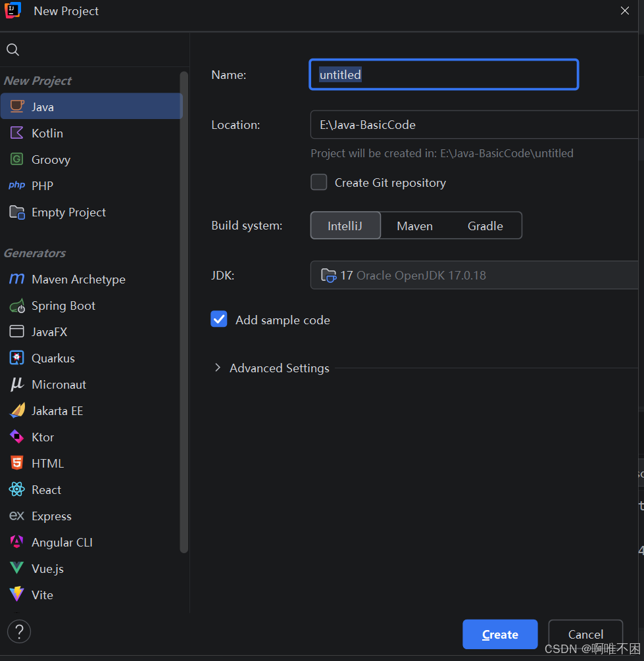644x661 pixels.
Task: Click the Vue.js V icon
Action: tap(17, 568)
